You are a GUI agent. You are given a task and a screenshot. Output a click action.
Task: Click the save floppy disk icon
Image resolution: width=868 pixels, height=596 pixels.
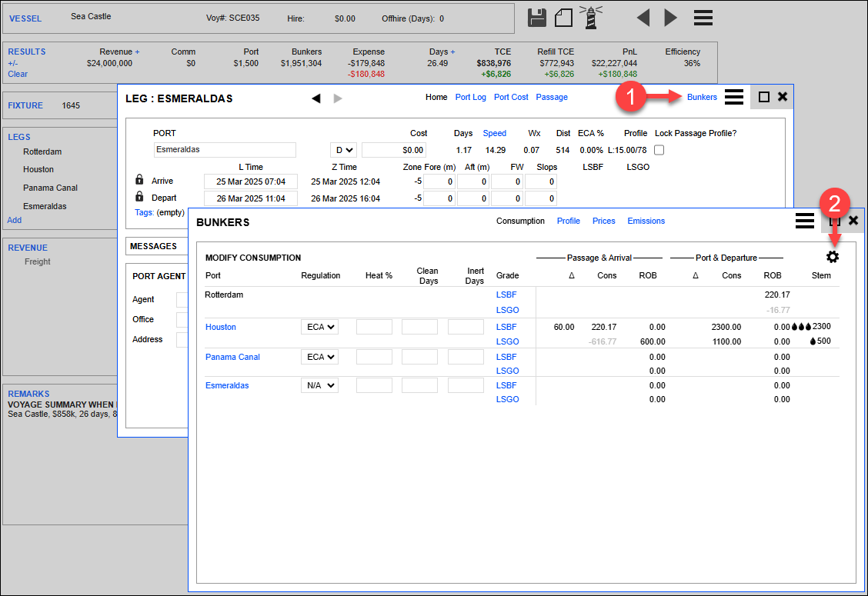(x=537, y=18)
